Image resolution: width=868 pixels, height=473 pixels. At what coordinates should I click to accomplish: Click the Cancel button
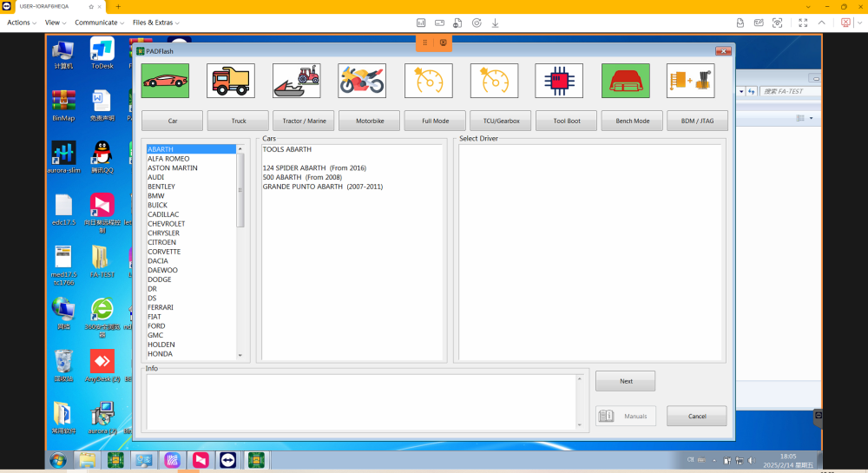pos(696,417)
